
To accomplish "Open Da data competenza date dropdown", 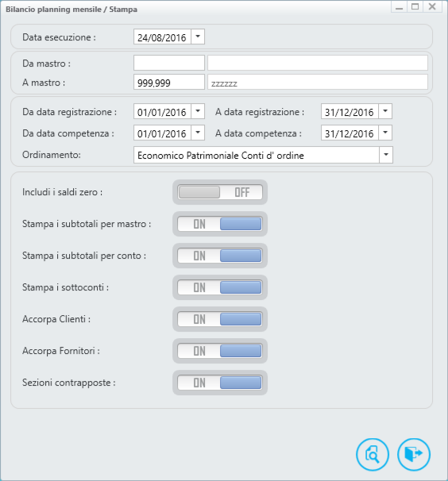I will 198,133.
